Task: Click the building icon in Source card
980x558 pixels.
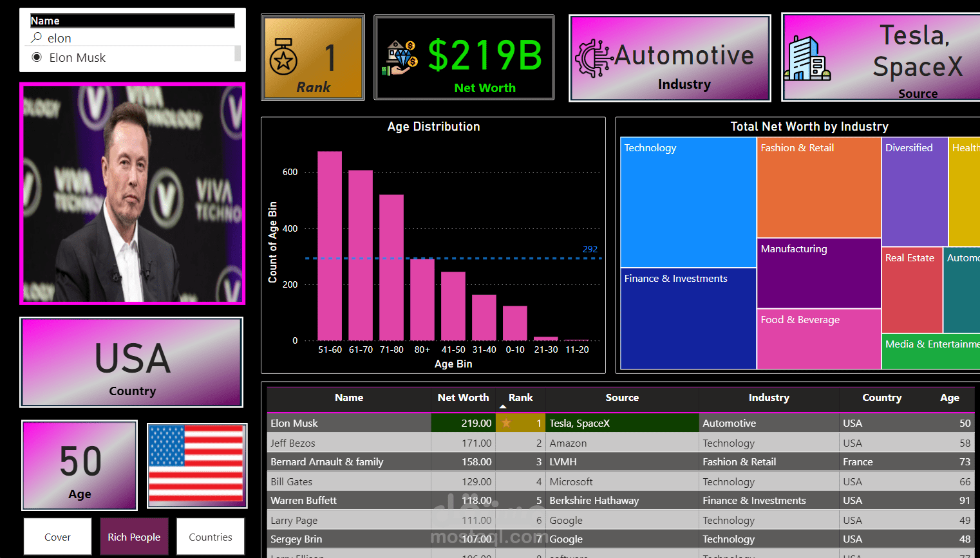Action: tap(807, 58)
